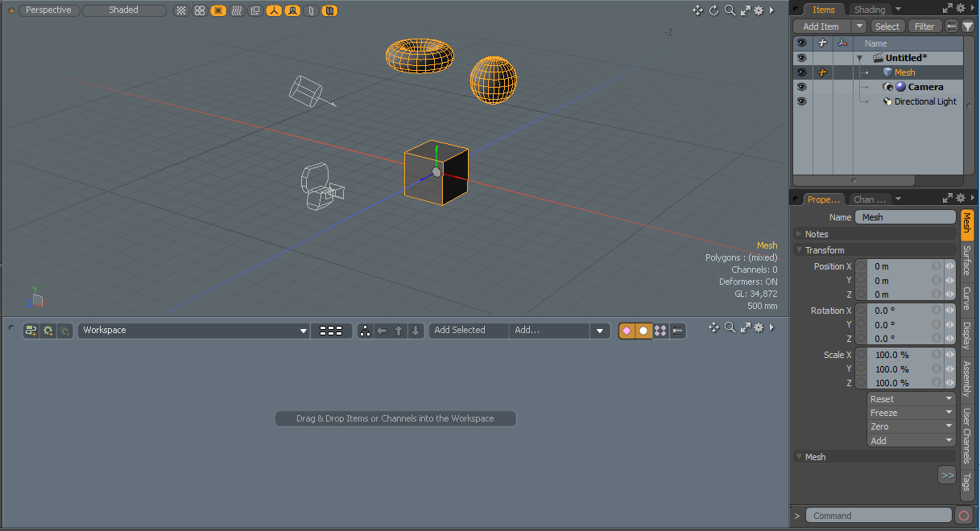Click the Add Item button
This screenshot has height=531, width=980.
click(821, 27)
